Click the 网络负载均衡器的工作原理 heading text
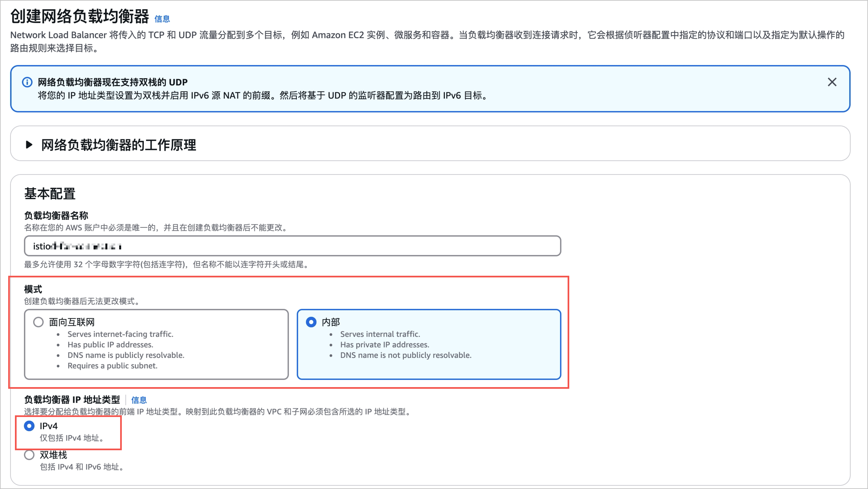Screen dimensions: 868x489 [x=119, y=145]
